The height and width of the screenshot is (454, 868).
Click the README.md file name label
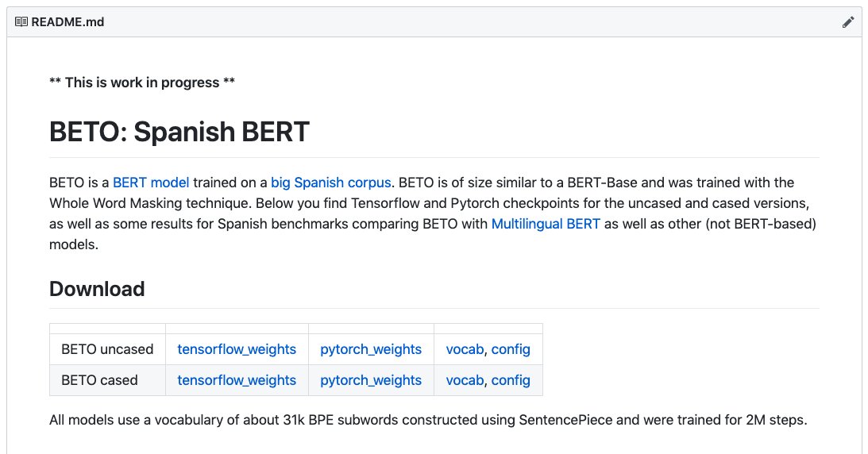click(x=68, y=22)
